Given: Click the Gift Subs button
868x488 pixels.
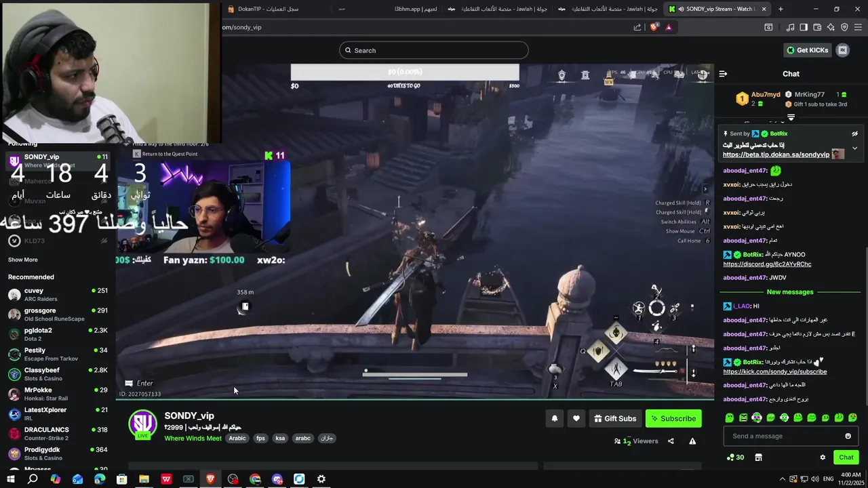Looking at the screenshot, I should [615, 418].
